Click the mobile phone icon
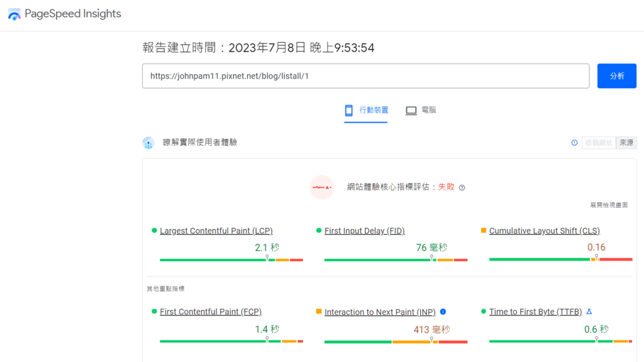 click(348, 110)
